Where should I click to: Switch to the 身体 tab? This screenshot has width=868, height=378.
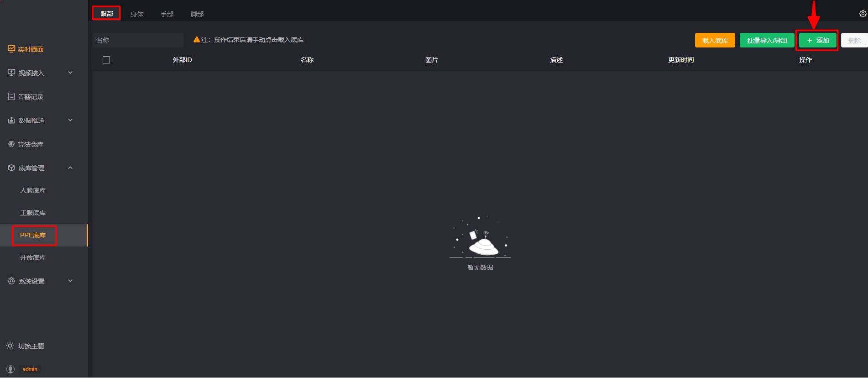click(x=137, y=14)
